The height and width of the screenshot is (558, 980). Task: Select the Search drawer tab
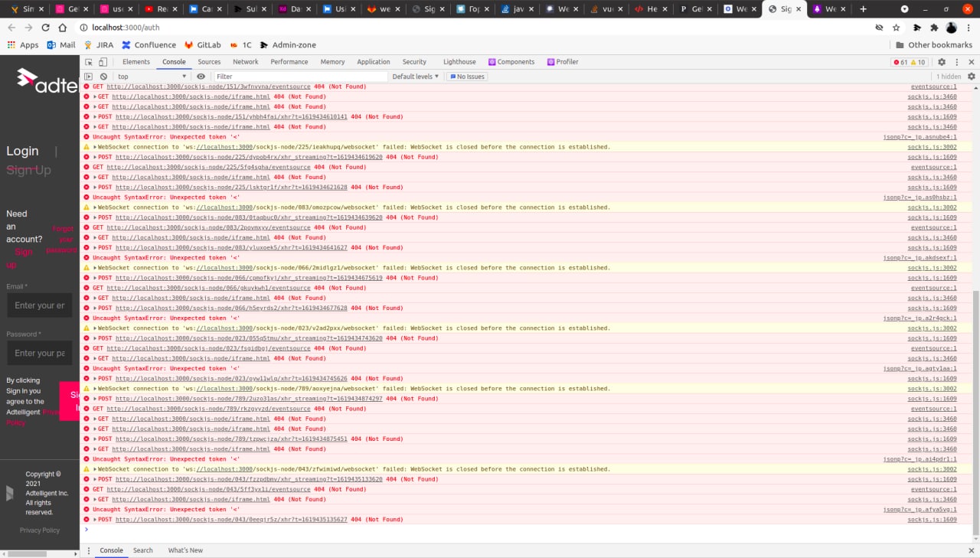pyautogui.click(x=143, y=550)
